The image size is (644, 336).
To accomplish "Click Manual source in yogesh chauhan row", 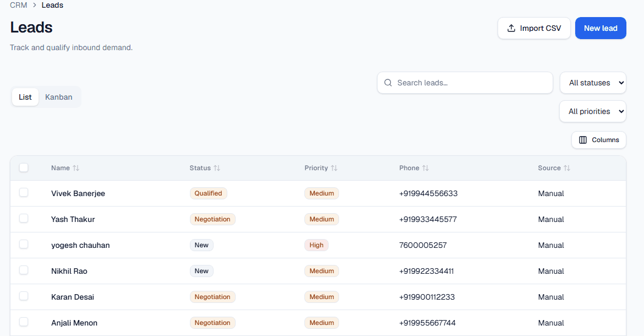I will point(551,245).
